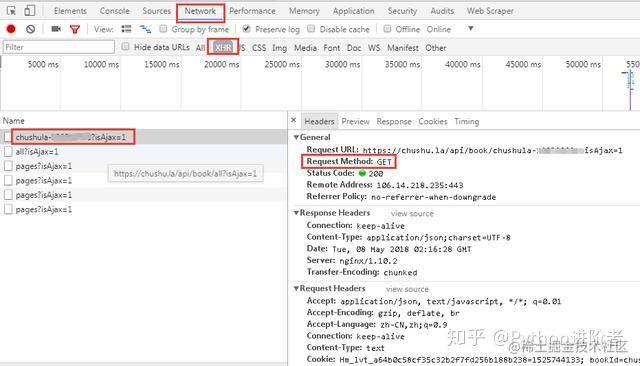Go to the Memory tab
Viewport: 640px width, 366px height.
click(304, 11)
